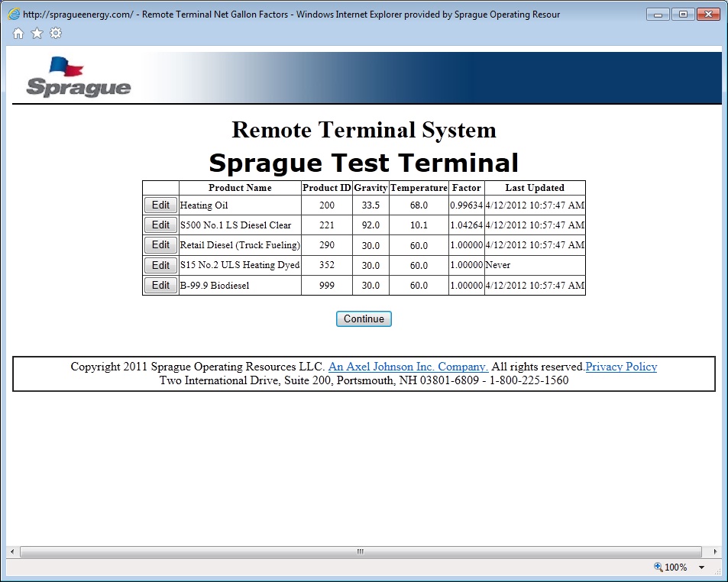Edit the Heating Oil row

pyautogui.click(x=160, y=205)
